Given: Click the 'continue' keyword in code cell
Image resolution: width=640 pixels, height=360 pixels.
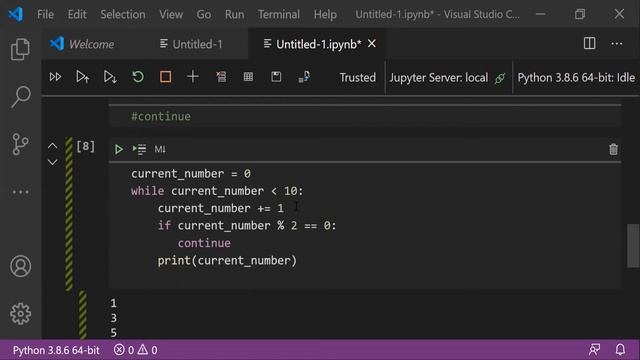Looking at the screenshot, I should click(x=204, y=243).
